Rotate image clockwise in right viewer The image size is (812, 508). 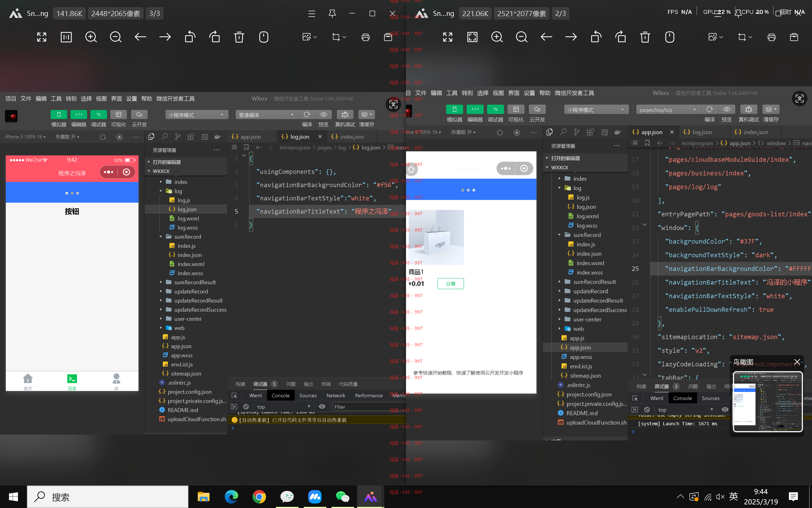click(x=620, y=37)
